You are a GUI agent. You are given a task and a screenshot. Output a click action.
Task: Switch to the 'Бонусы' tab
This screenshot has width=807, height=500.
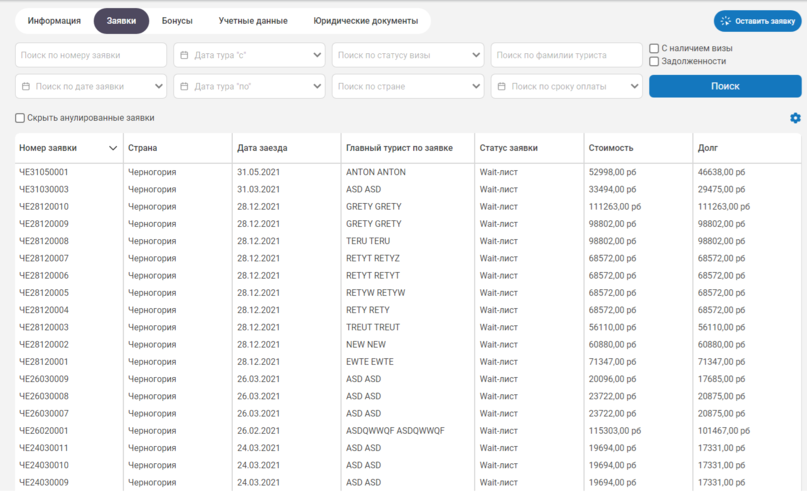tap(177, 21)
